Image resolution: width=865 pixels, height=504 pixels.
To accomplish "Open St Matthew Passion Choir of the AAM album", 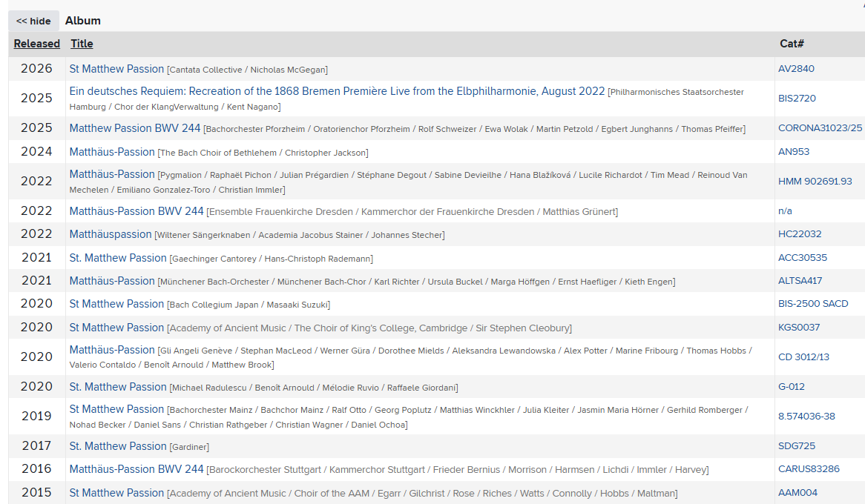I will click(116, 492).
